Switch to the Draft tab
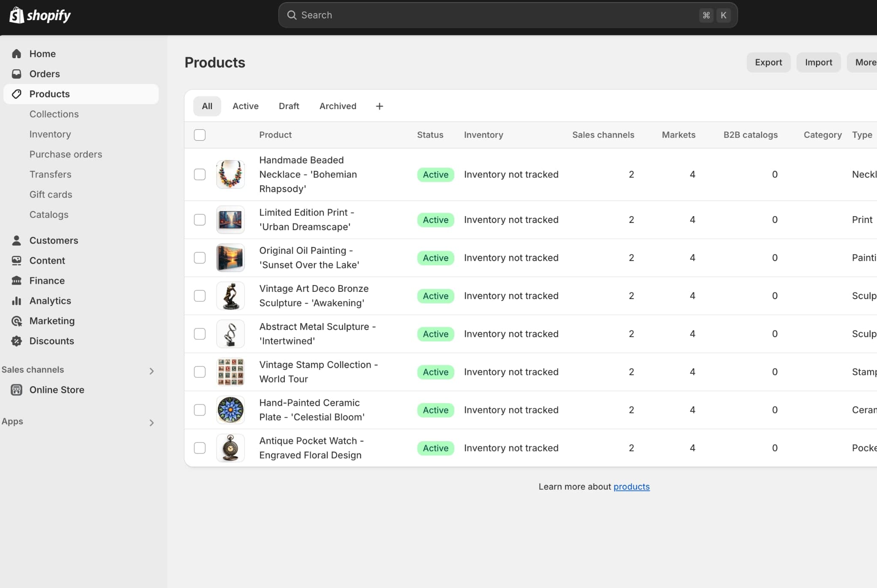 point(289,106)
